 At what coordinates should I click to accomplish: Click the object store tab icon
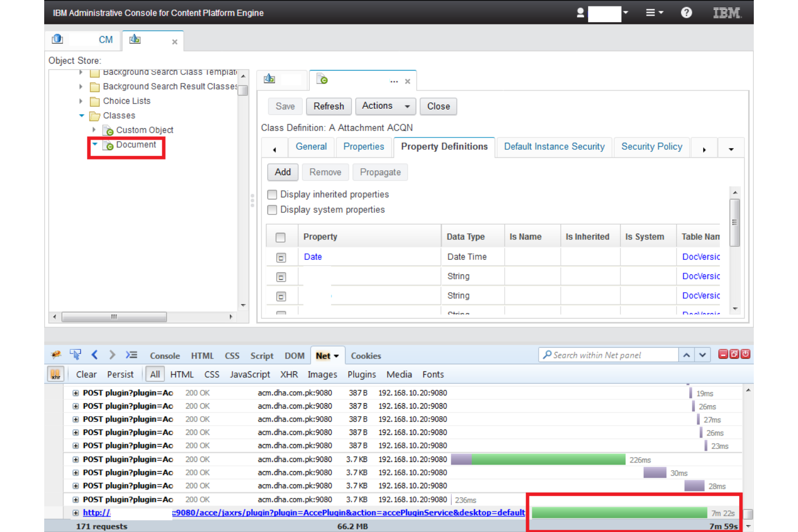pyautogui.click(x=135, y=39)
